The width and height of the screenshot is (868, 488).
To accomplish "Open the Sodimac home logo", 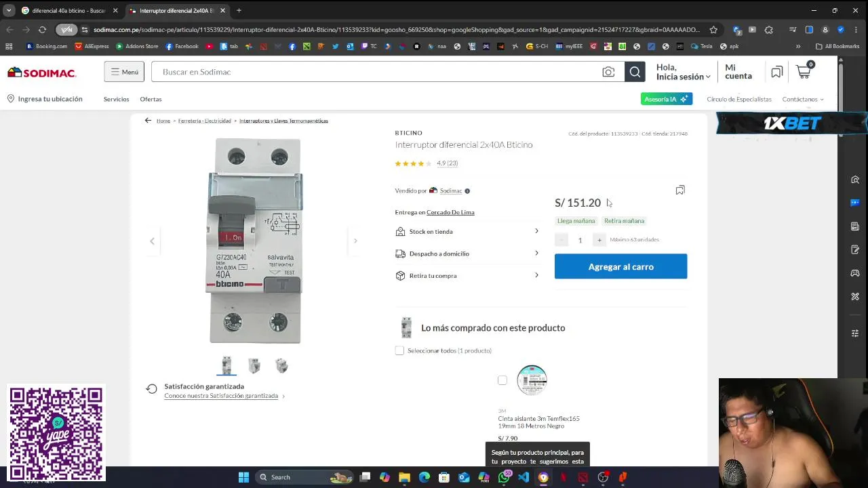I will pos(42,72).
